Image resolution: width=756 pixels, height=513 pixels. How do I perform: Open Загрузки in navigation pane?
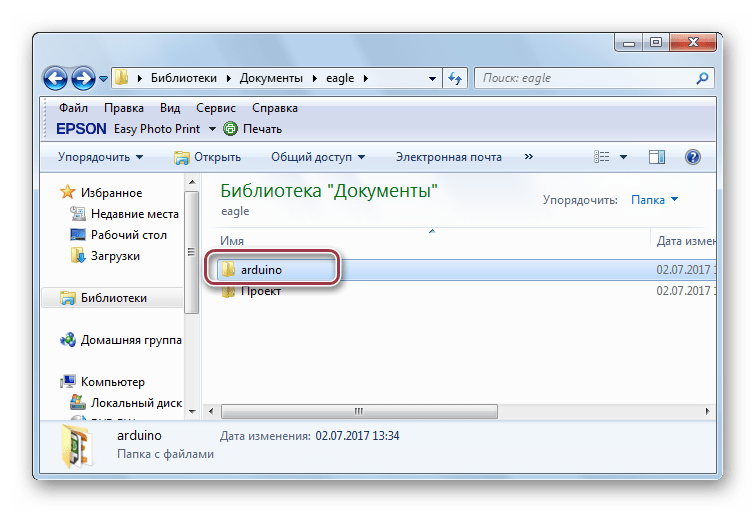pyautogui.click(x=115, y=256)
